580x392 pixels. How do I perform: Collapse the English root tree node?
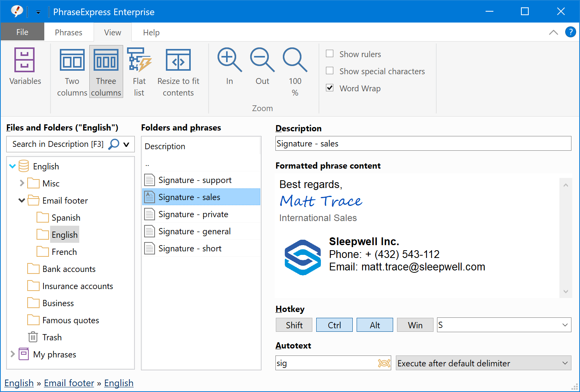(x=12, y=166)
